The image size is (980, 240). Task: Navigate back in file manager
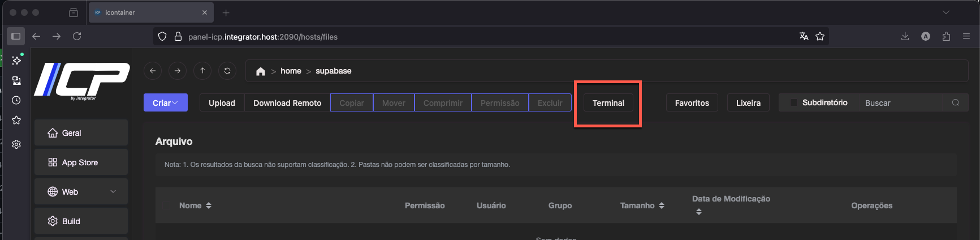[x=153, y=71]
